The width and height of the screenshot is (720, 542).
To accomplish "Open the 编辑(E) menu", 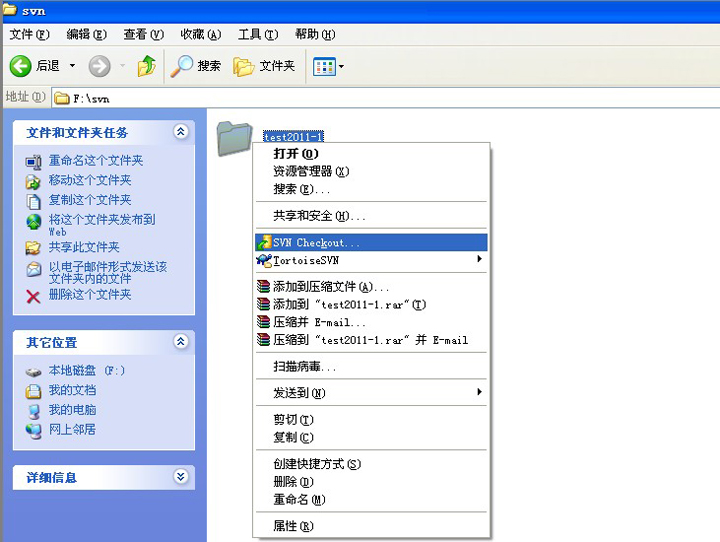I will click(86, 34).
